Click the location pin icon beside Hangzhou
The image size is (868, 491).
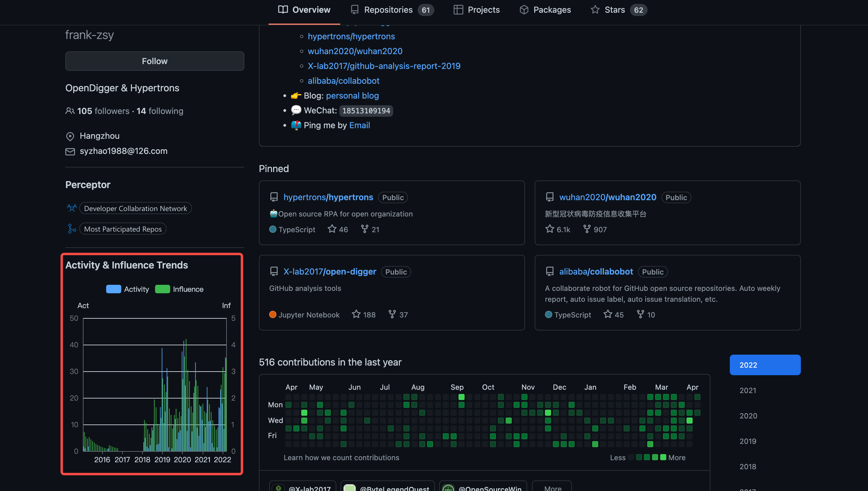(70, 137)
